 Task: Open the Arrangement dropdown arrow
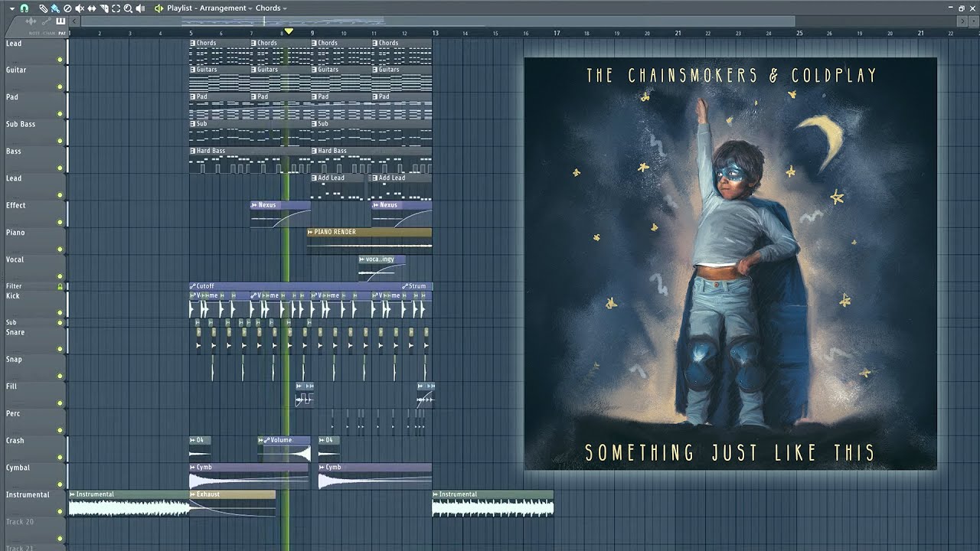[x=250, y=8]
